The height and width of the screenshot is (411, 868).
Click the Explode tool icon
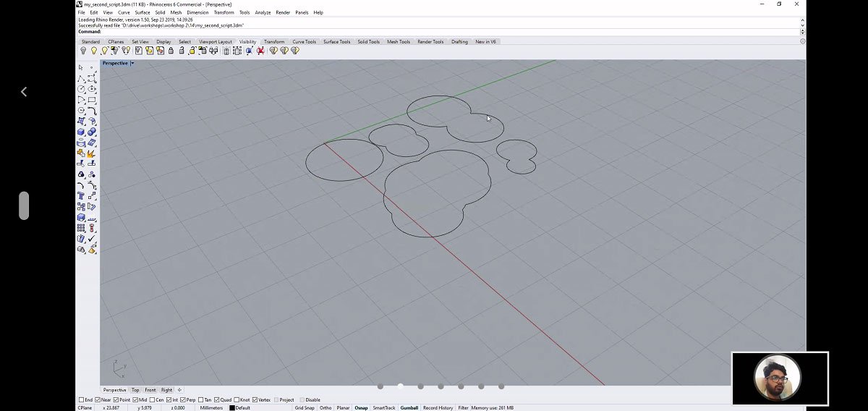tap(92, 153)
